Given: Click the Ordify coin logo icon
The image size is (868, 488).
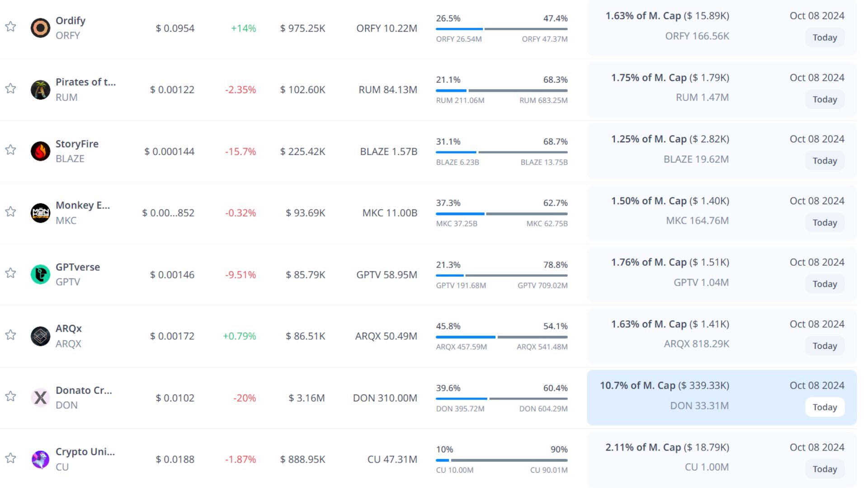Looking at the screenshot, I should pos(40,28).
